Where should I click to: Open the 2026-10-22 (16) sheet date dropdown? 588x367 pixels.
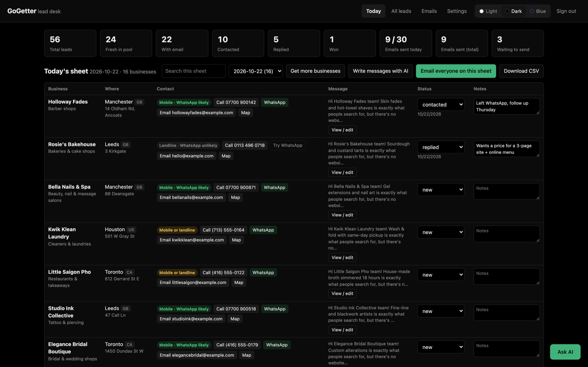[x=256, y=71]
